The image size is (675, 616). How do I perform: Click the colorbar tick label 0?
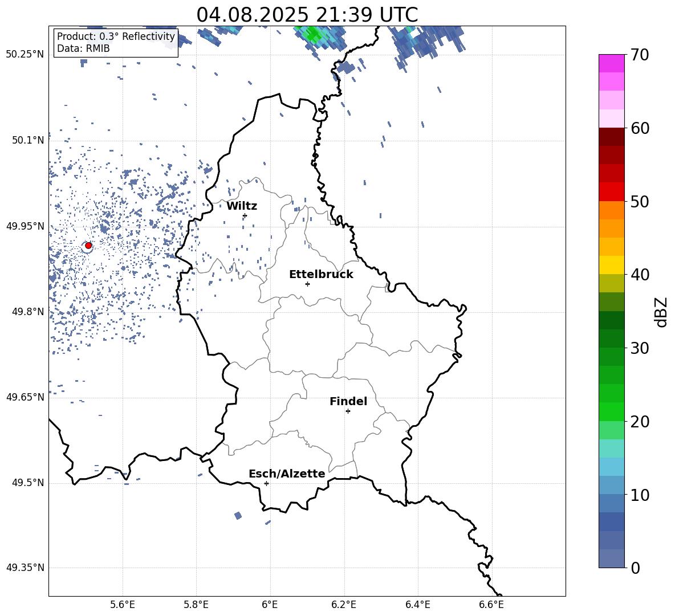635,568
